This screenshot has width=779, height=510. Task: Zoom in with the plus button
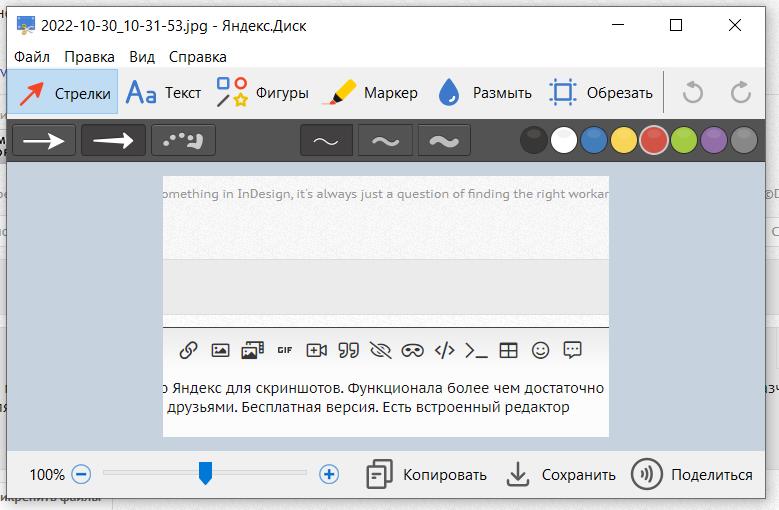point(329,474)
